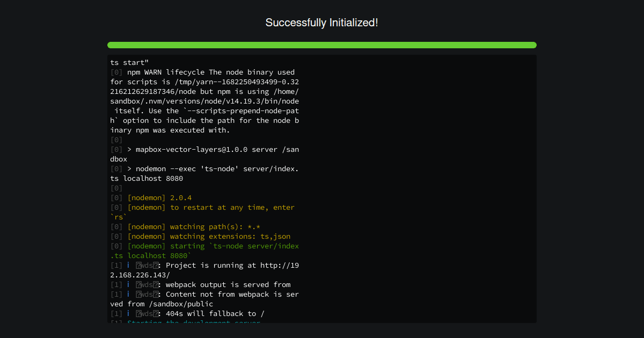Click the "[nodemon] watching path(s)" line
Image resolution: width=644 pixels, height=338 pixels.
click(x=193, y=227)
